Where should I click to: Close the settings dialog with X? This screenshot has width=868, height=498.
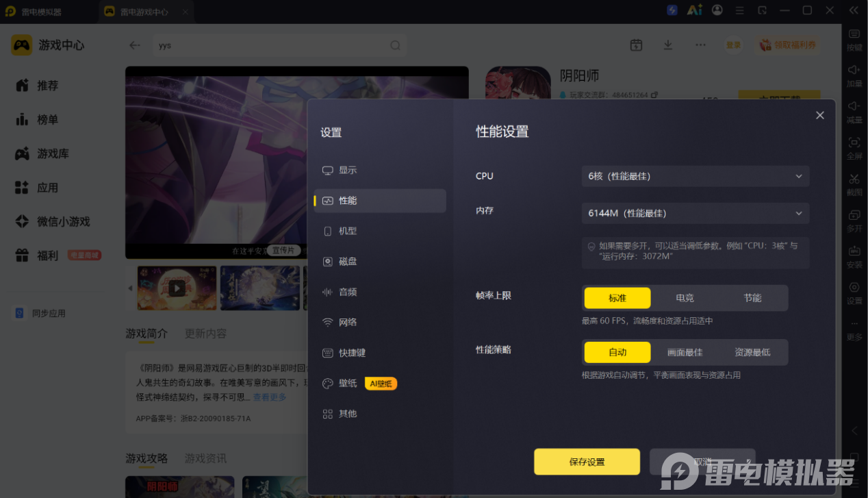820,115
